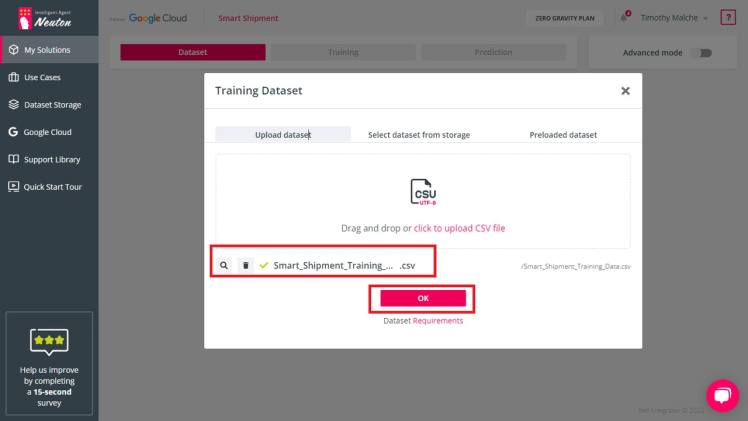Go to the Training step tab
Image resolution: width=748 pixels, height=421 pixels.
(343, 52)
